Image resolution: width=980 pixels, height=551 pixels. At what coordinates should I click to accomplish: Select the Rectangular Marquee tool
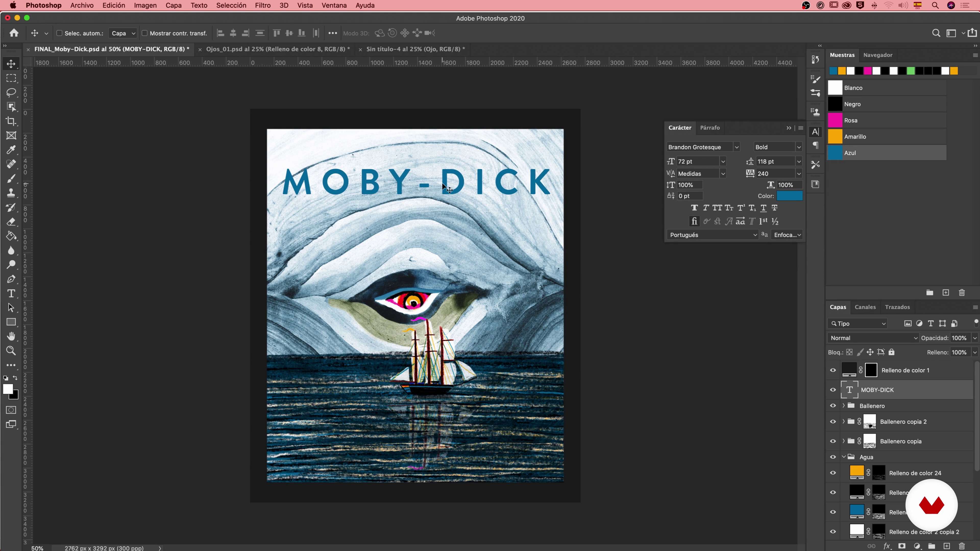click(11, 78)
